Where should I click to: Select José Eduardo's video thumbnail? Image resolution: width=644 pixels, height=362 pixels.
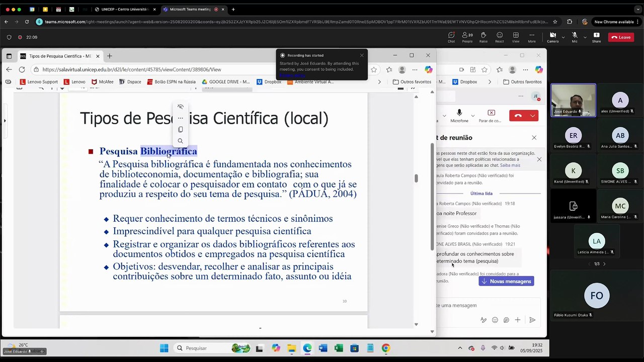(x=573, y=100)
